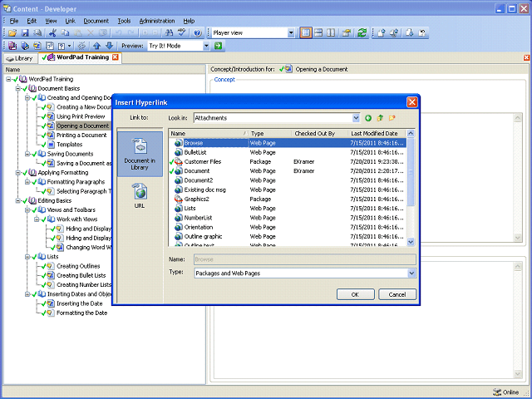
Task: Click file list scrollbar up arrow
Action: pos(411,133)
